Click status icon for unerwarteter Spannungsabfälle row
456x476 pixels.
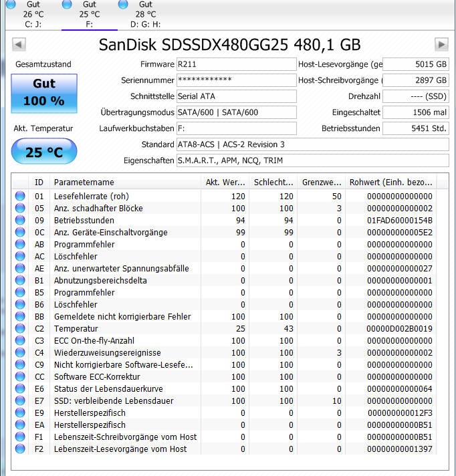(20, 268)
